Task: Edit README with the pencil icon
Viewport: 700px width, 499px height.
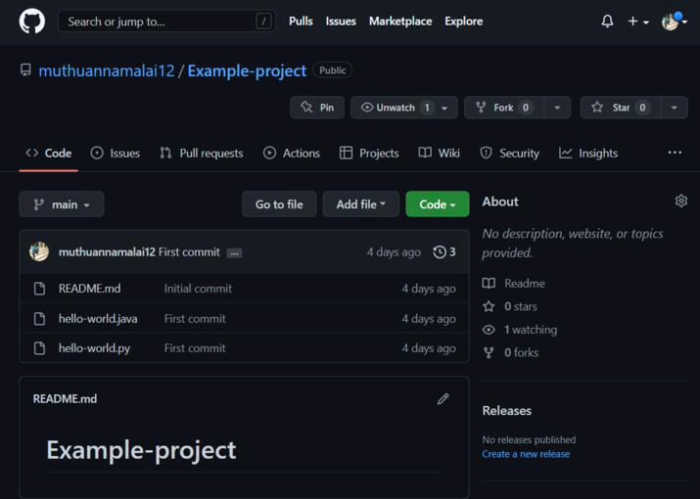Action: point(443,399)
